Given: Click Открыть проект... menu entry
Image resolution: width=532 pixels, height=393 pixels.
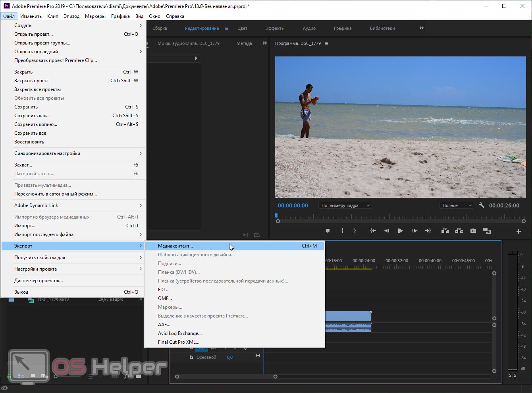Looking at the screenshot, I should (73, 34).
